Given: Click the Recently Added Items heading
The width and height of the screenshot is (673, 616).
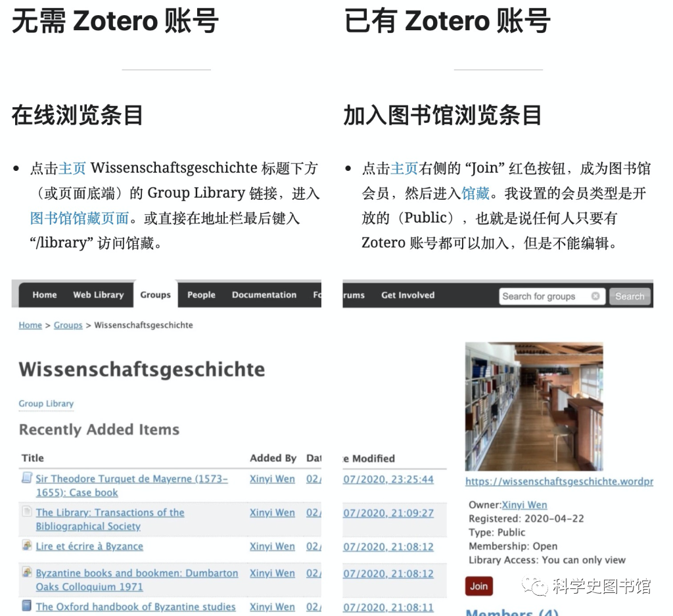Looking at the screenshot, I should coord(99,430).
